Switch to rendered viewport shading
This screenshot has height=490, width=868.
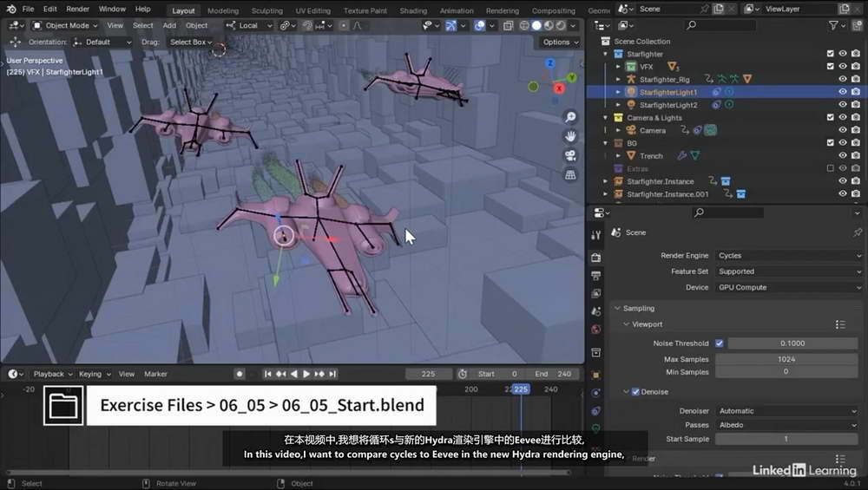pyautogui.click(x=561, y=25)
